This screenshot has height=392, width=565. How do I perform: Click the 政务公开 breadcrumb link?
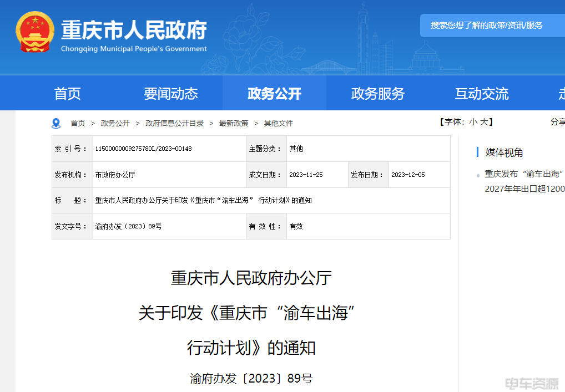coord(115,123)
